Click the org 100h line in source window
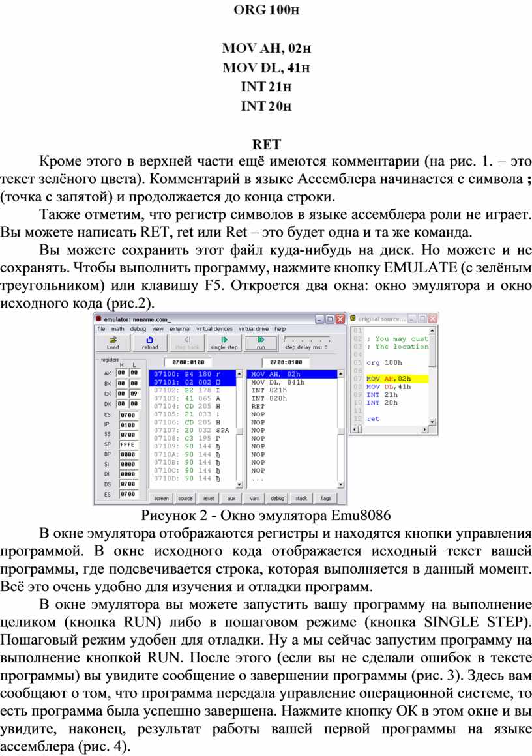Viewport: 532px width, 756px height. (x=384, y=362)
